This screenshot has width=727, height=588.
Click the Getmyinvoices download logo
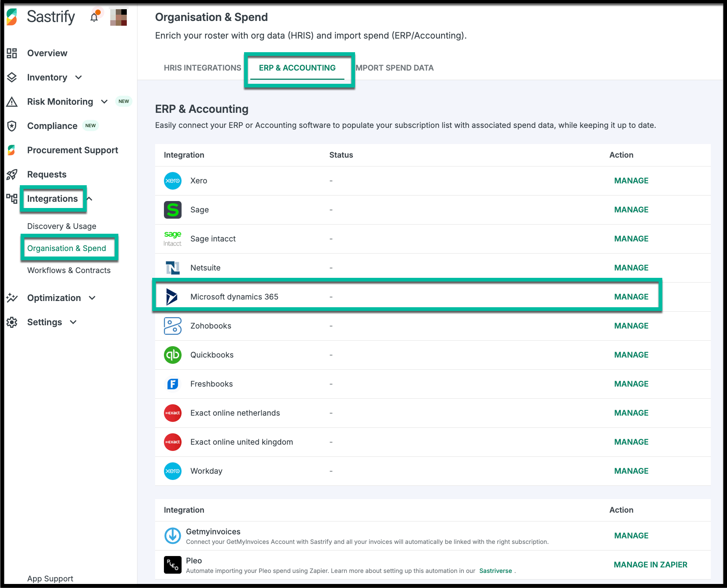(173, 536)
